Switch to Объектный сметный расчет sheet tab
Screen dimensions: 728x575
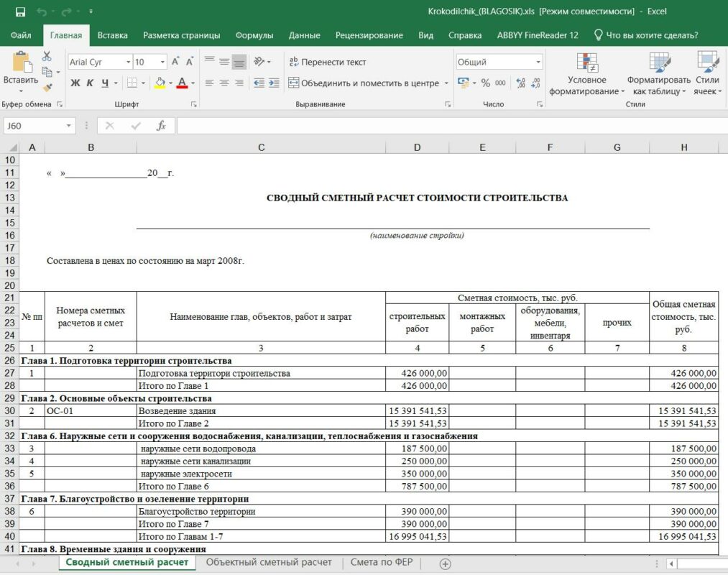269,562
